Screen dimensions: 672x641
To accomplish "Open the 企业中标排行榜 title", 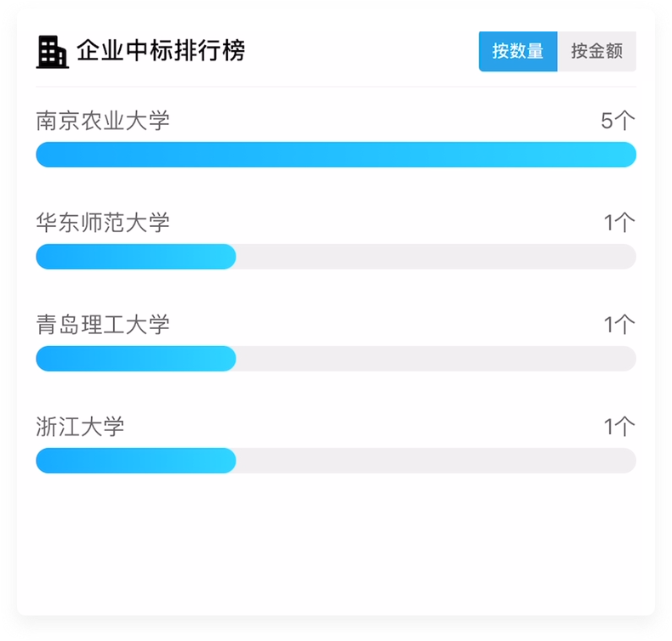I will pyautogui.click(x=161, y=50).
